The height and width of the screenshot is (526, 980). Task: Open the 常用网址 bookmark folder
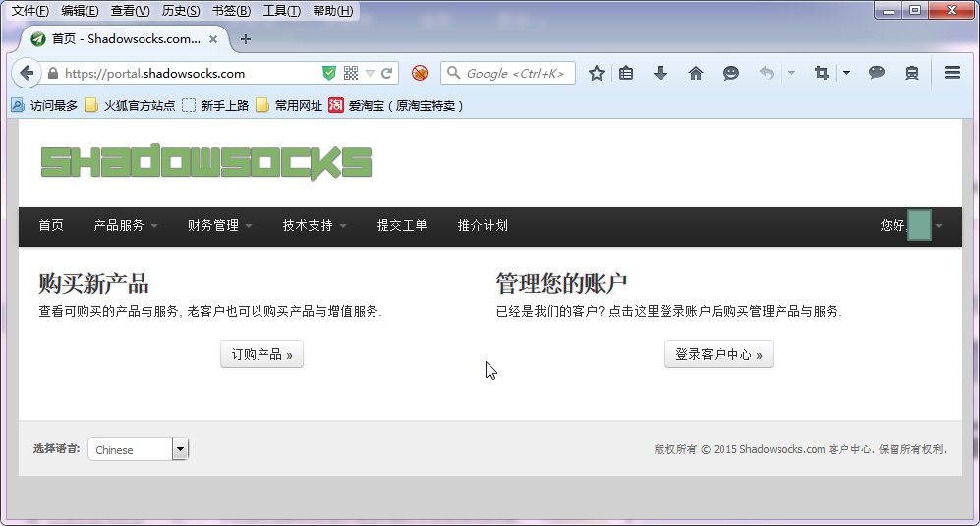coord(289,106)
